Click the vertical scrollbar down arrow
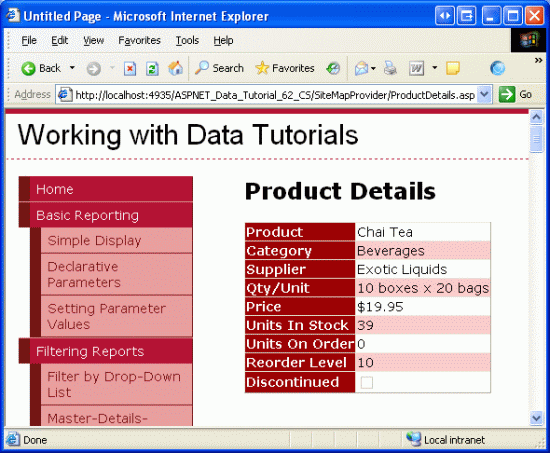550x453 pixels. [536, 418]
